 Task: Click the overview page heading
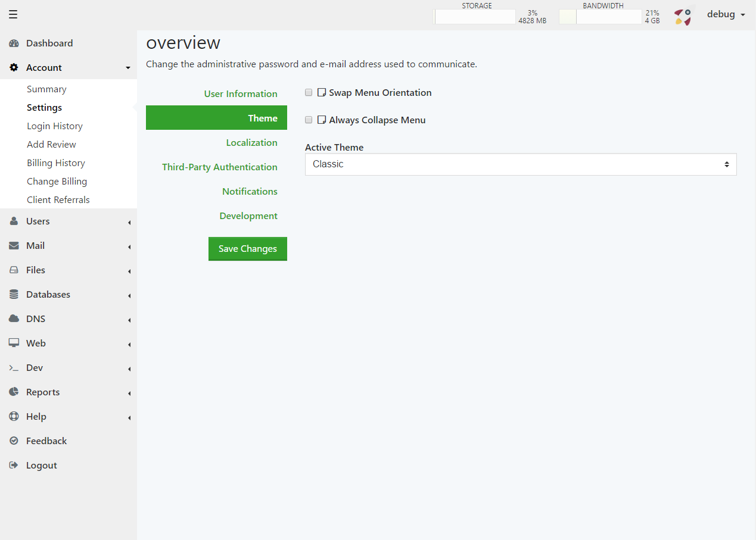tap(183, 43)
